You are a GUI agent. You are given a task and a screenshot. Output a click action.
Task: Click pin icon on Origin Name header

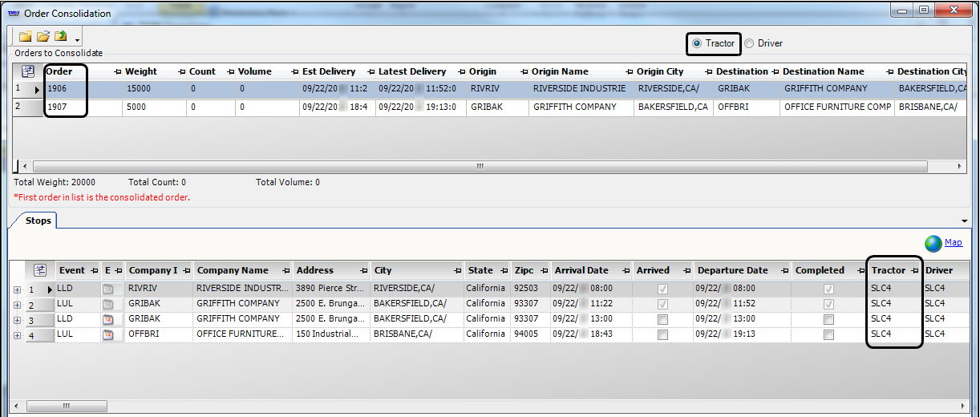coord(628,72)
